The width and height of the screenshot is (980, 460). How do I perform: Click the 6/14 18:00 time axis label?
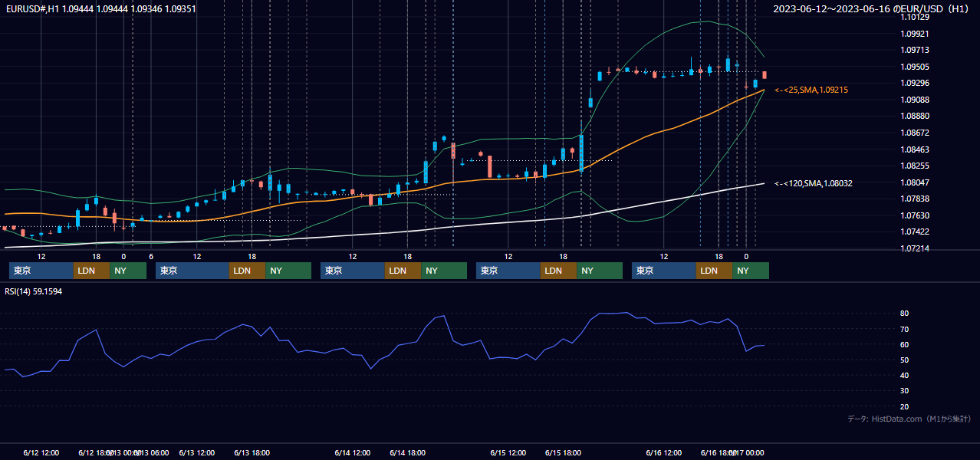tap(408, 453)
